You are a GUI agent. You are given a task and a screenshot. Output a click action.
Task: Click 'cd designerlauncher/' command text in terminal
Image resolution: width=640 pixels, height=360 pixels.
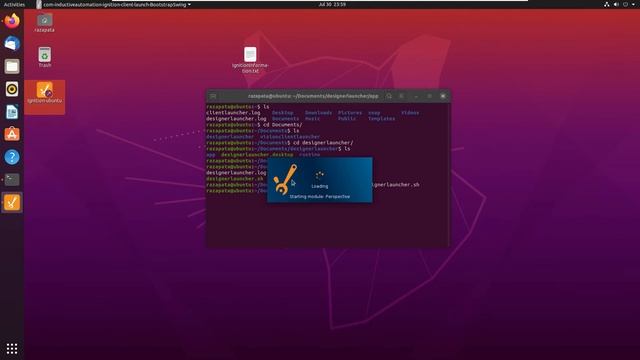tap(323, 143)
